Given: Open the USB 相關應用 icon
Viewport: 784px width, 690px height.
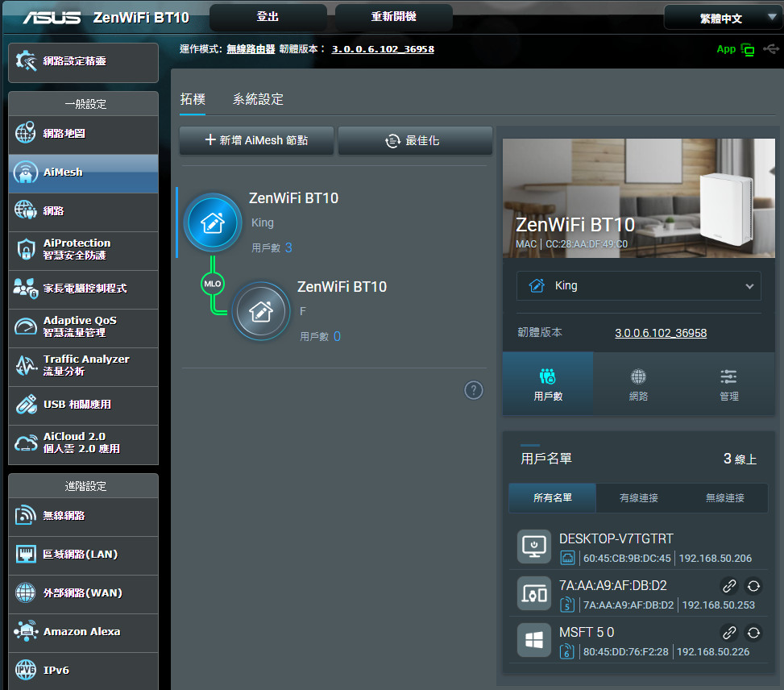Looking at the screenshot, I should click(26, 405).
